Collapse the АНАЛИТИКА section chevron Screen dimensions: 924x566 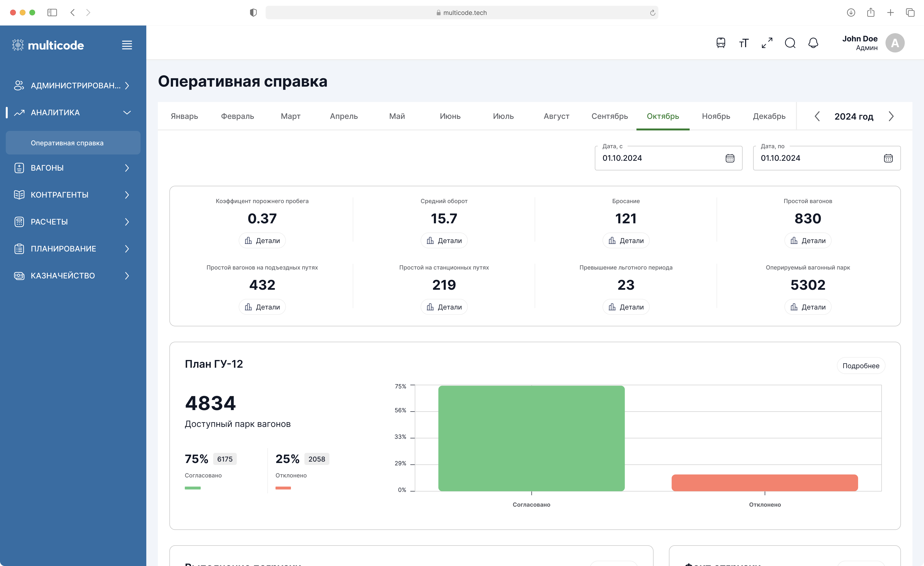point(127,113)
